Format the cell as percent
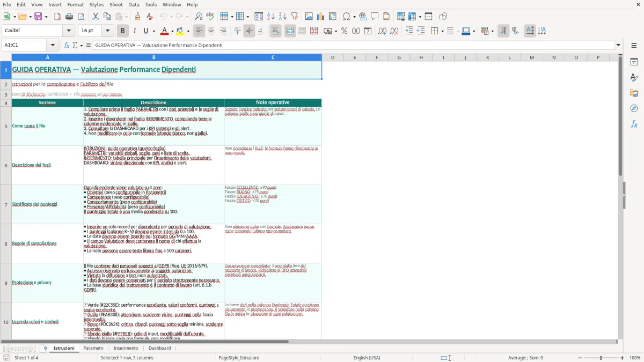 coord(344,31)
